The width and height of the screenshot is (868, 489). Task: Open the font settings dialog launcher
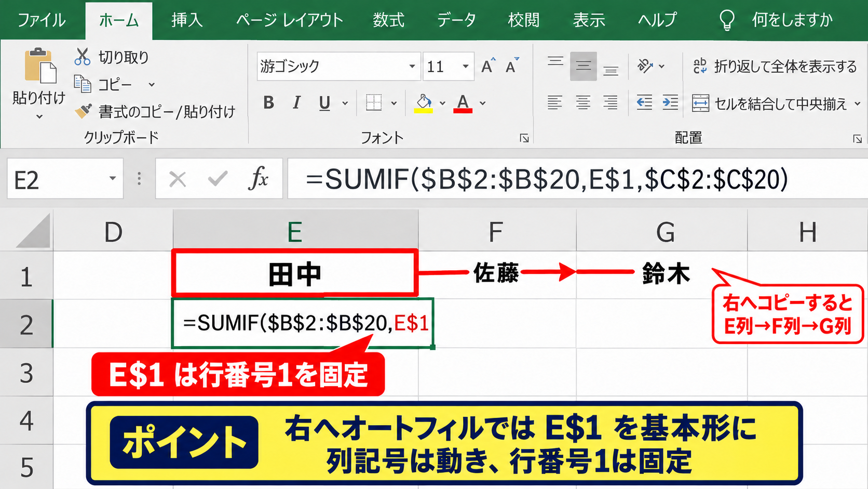pos(524,138)
